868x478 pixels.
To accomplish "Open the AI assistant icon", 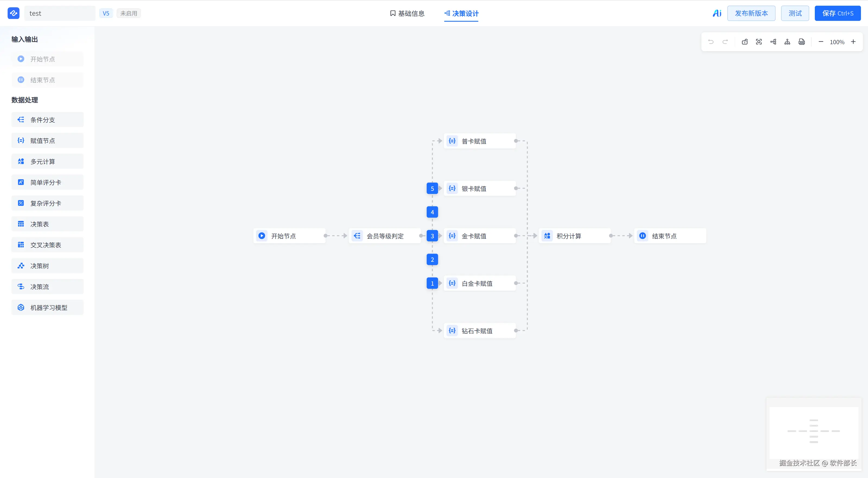I will coord(717,13).
